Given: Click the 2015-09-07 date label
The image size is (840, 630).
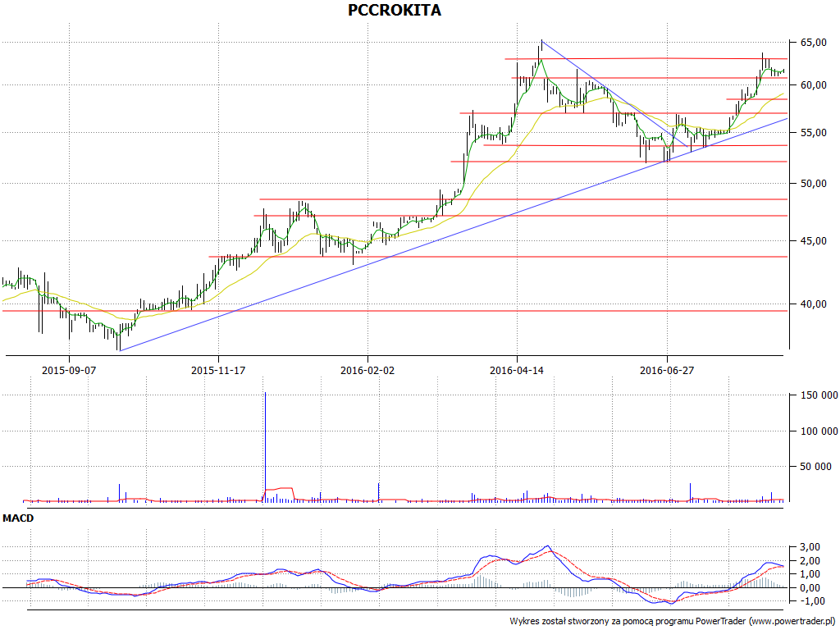Looking at the screenshot, I should point(69,370).
